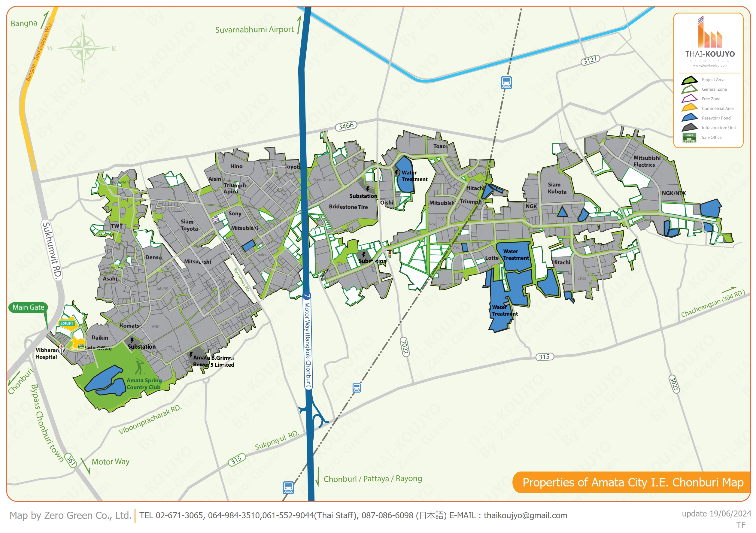
Task: Click the golfer icon at Amata Spring Country Club
Action: [139, 366]
